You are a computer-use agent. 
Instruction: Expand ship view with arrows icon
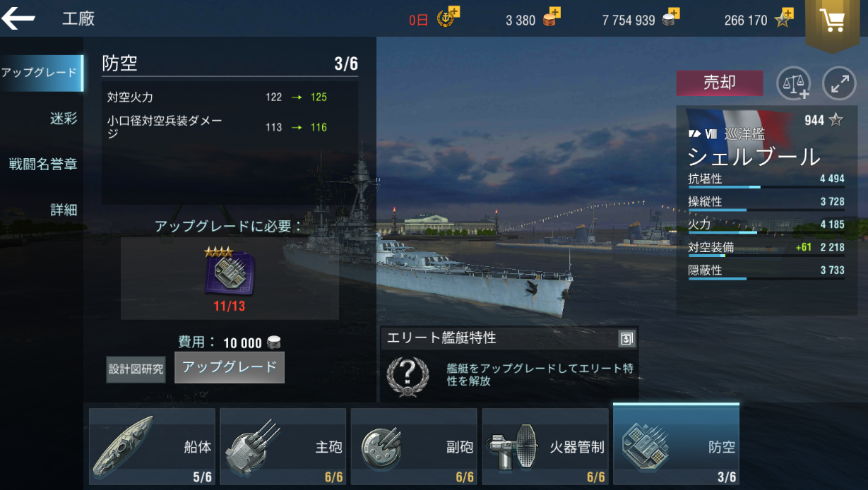[839, 83]
